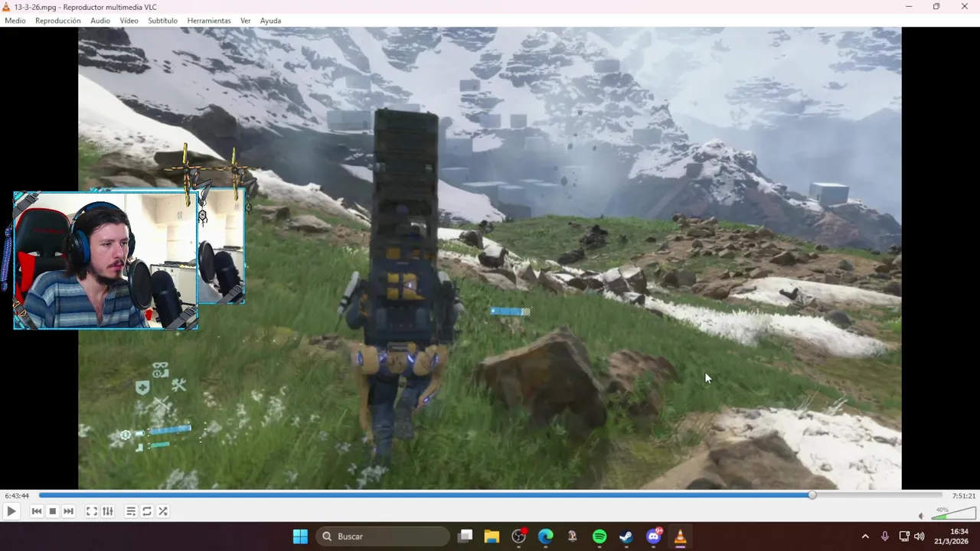The image size is (980, 551).
Task: Open Steam from taskbar
Action: tap(626, 536)
